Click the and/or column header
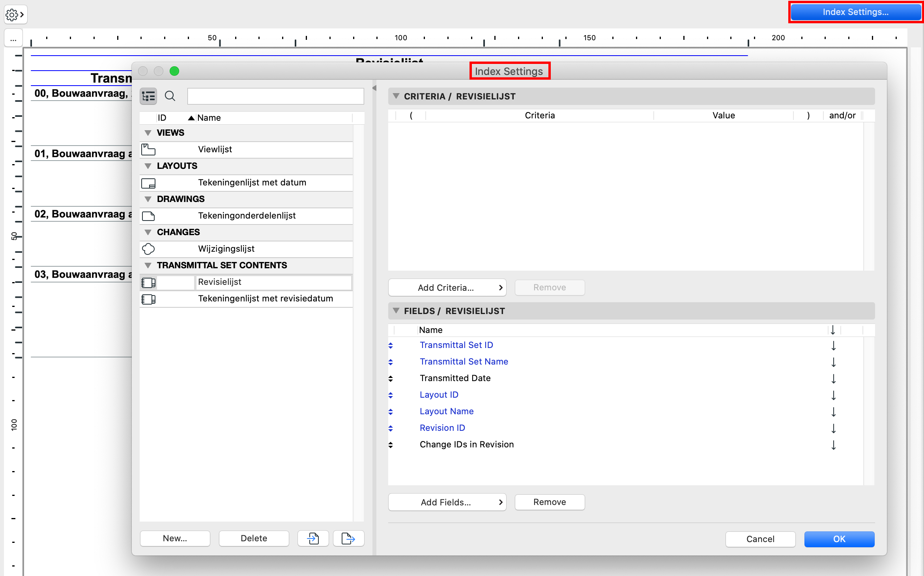 coord(842,116)
